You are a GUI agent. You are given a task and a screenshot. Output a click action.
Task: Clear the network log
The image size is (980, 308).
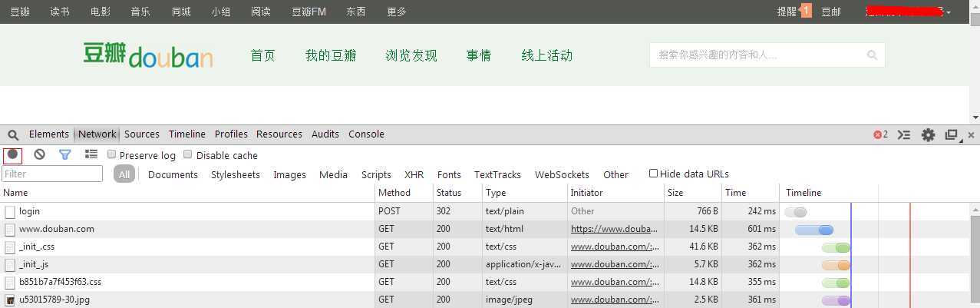[39, 154]
